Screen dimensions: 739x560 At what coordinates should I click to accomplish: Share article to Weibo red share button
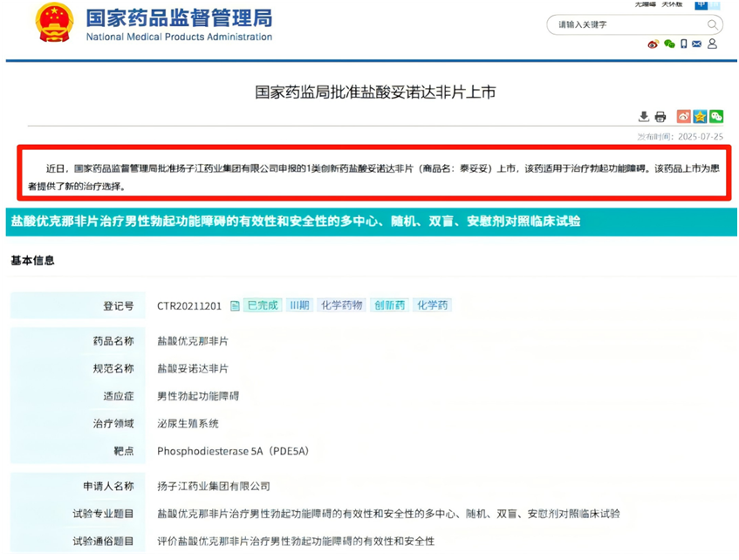(683, 116)
